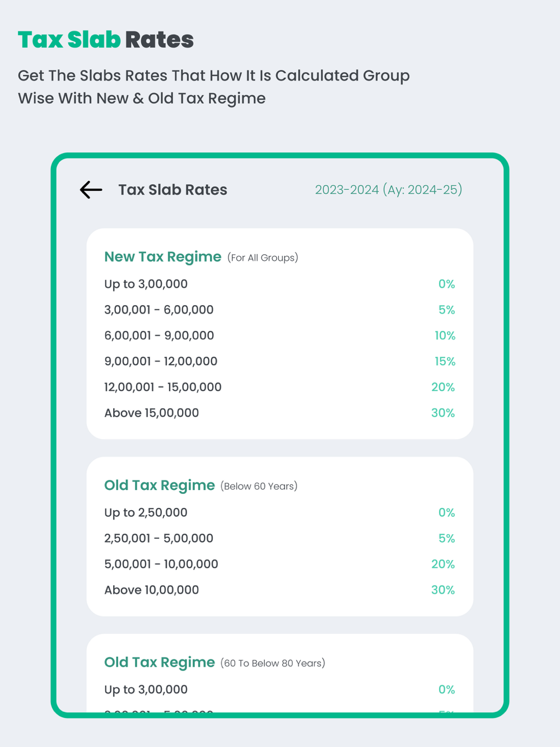Click the 15% rate value
560x747 pixels.
(445, 361)
